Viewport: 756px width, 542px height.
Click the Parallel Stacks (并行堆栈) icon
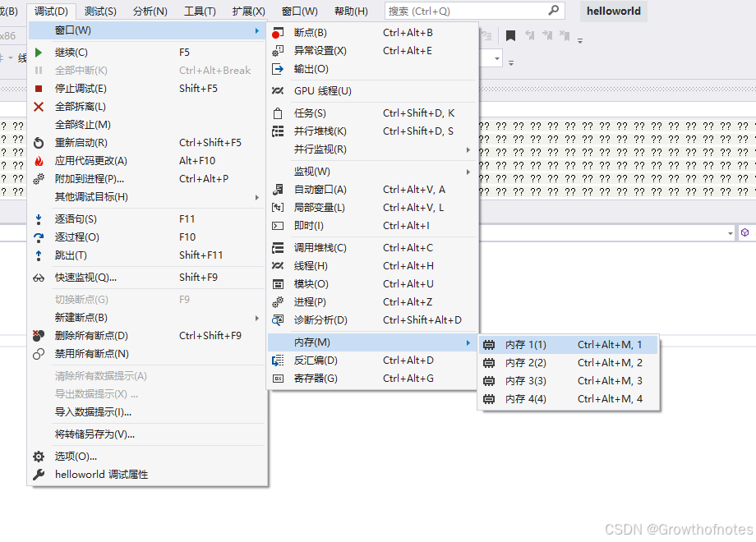[278, 131]
